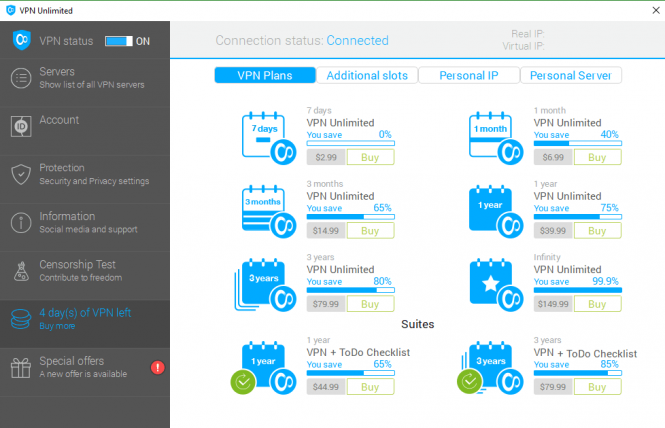Click the VPN Unlimited shield logo in sidebar

(22, 40)
